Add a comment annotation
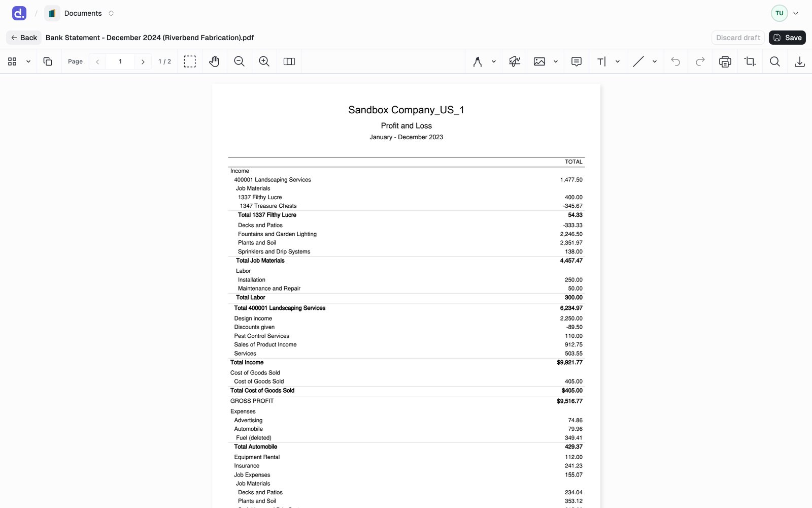Viewport: 812px width, 508px height. pos(577,61)
